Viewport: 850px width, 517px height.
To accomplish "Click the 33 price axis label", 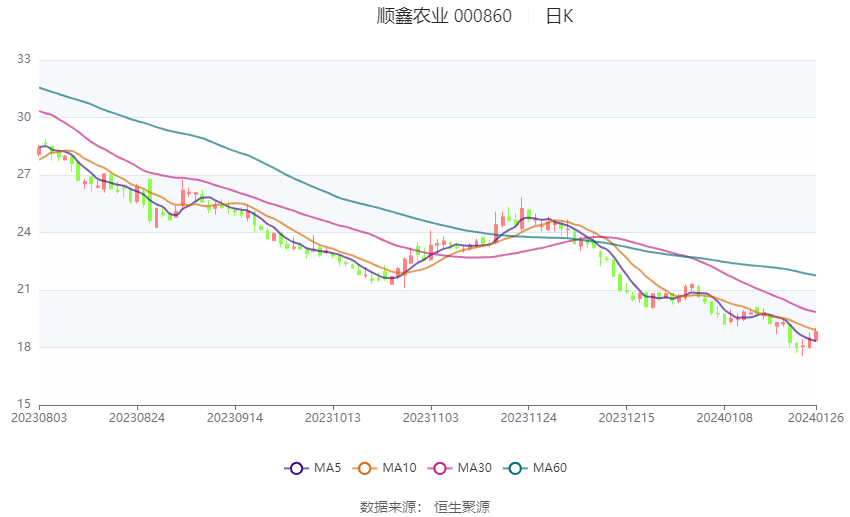I will (24, 59).
